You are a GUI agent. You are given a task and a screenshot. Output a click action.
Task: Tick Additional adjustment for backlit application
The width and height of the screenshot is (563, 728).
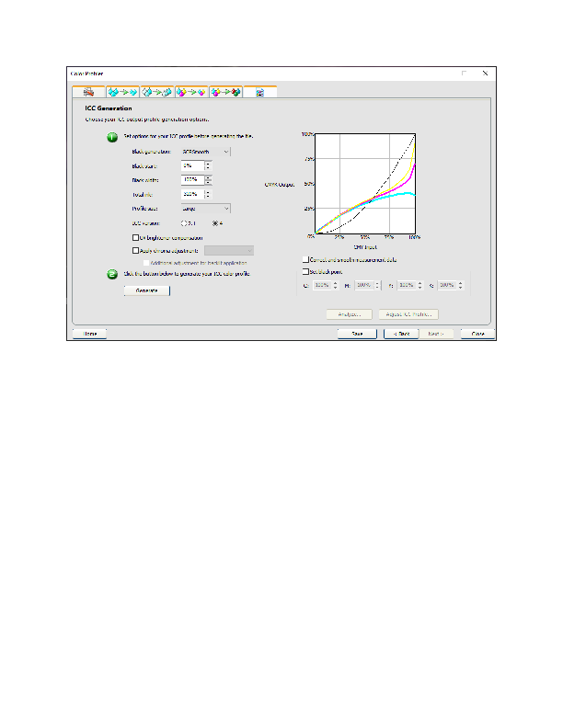146,263
